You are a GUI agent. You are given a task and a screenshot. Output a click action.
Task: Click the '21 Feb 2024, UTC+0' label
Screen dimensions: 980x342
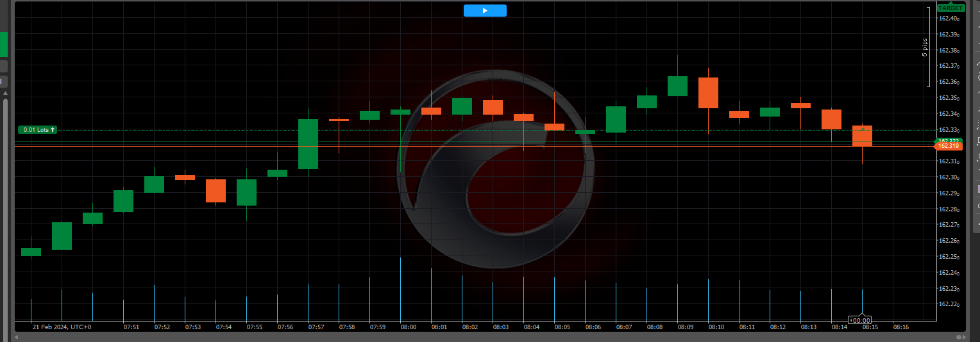pyautogui.click(x=62, y=327)
